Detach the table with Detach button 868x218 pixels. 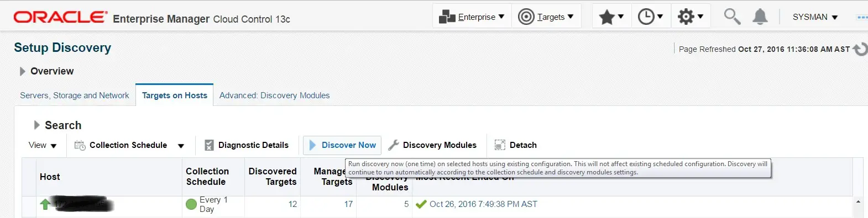tap(515, 145)
